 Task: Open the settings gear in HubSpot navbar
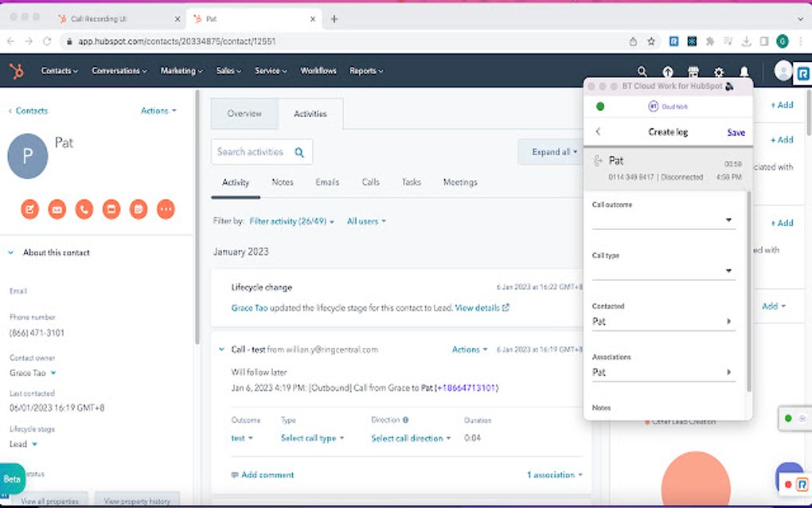point(718,72)
